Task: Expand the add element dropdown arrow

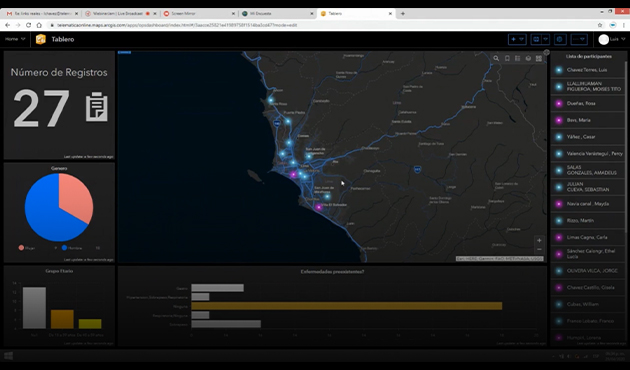Action: [522, 39]
